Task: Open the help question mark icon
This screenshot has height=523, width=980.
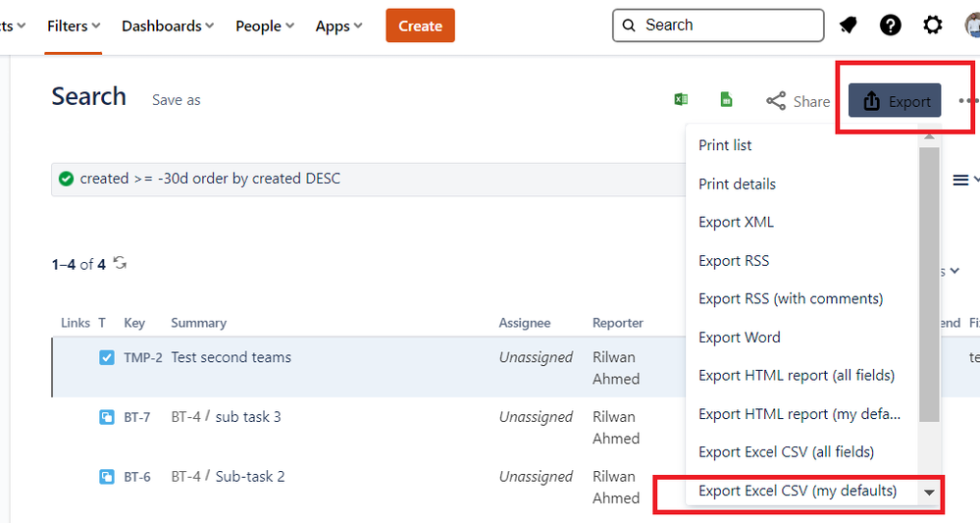Action: click(x=890, y=25)
